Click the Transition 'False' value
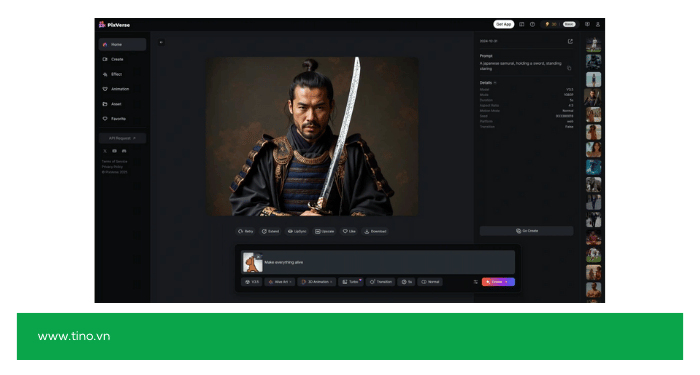Viewport: 700px width, 375px height. coord(569,127)
